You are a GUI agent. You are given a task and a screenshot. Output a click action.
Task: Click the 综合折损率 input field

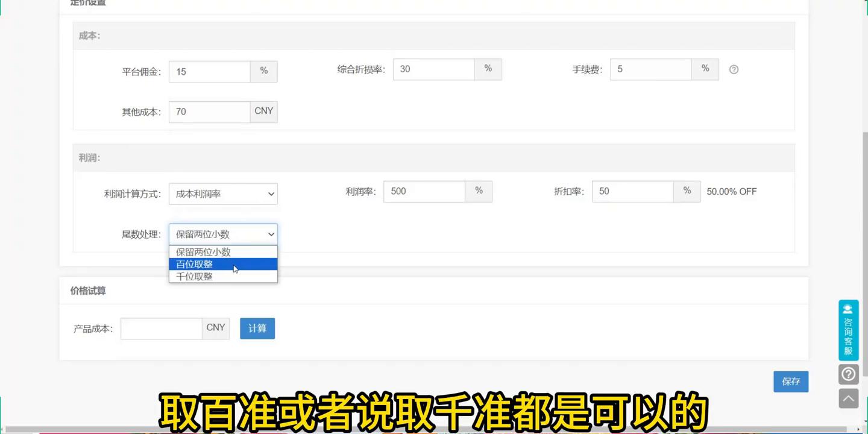tap(433, 69)
